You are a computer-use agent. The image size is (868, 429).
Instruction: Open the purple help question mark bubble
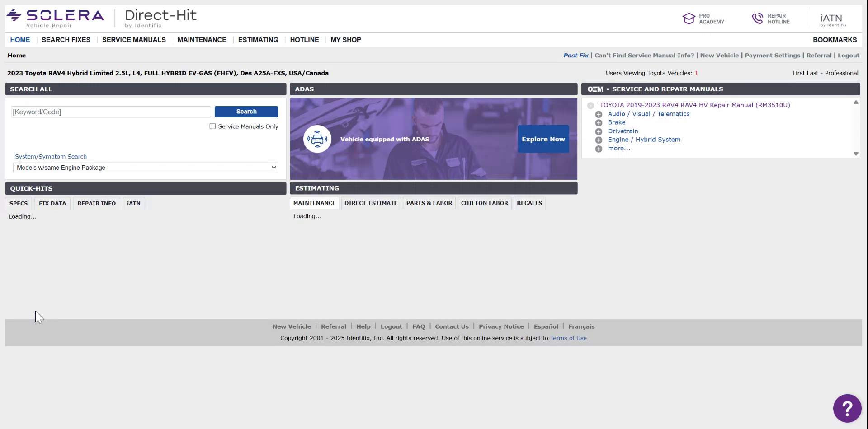pyautogui.click(x=847, y=408)
